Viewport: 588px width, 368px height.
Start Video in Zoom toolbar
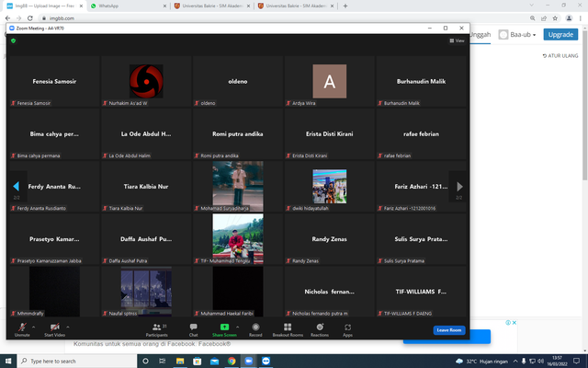[55, 329]
